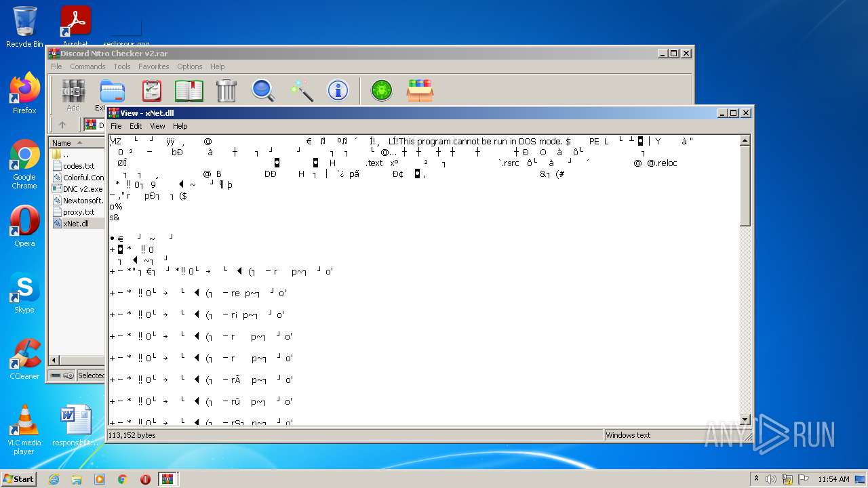Viewport: 868px width, 488px height.
Task: Open Skype desktop shortcut
Action: pyautogui.click(x=24, y=293)
